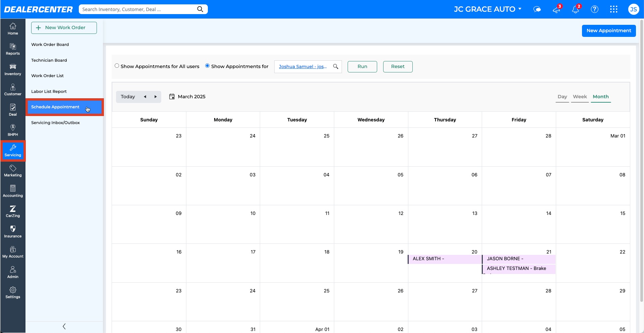Click the page vertical scrollbar
The height and width of the screenshot is (333, 644).
[x=641, y=161]
